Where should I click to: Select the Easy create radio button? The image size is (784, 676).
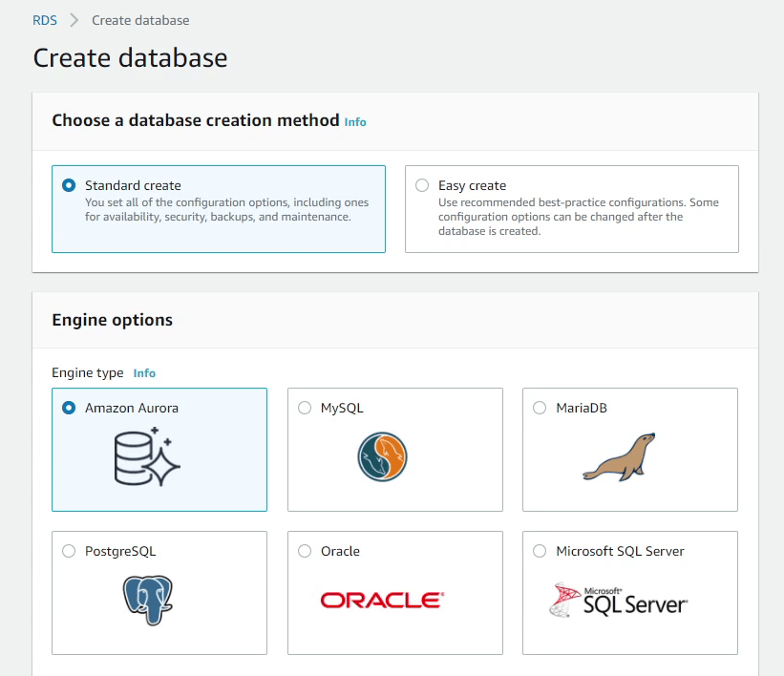422,185
